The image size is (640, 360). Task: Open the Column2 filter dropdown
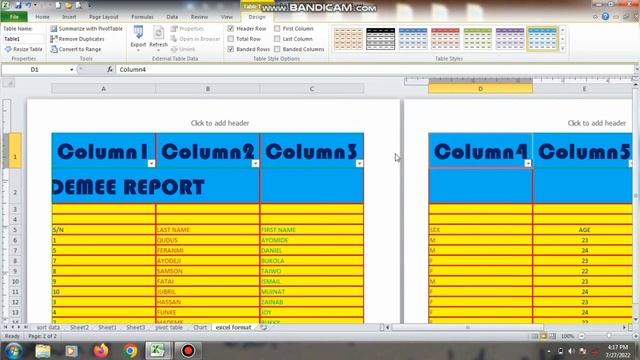click(255, 163)
